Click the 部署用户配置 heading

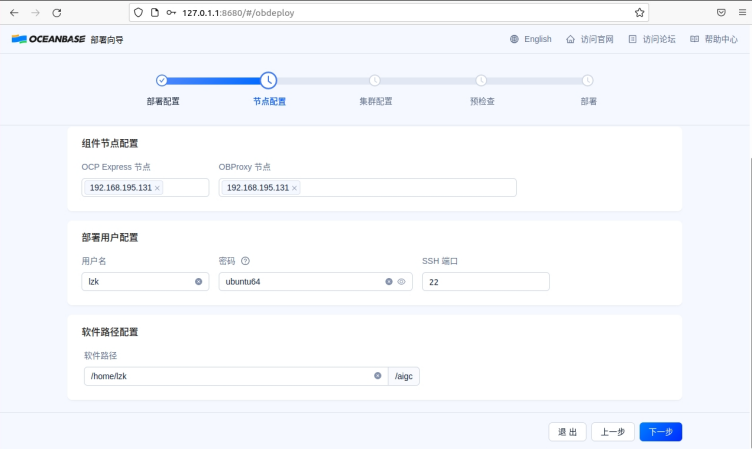click(x=110, y=237)
